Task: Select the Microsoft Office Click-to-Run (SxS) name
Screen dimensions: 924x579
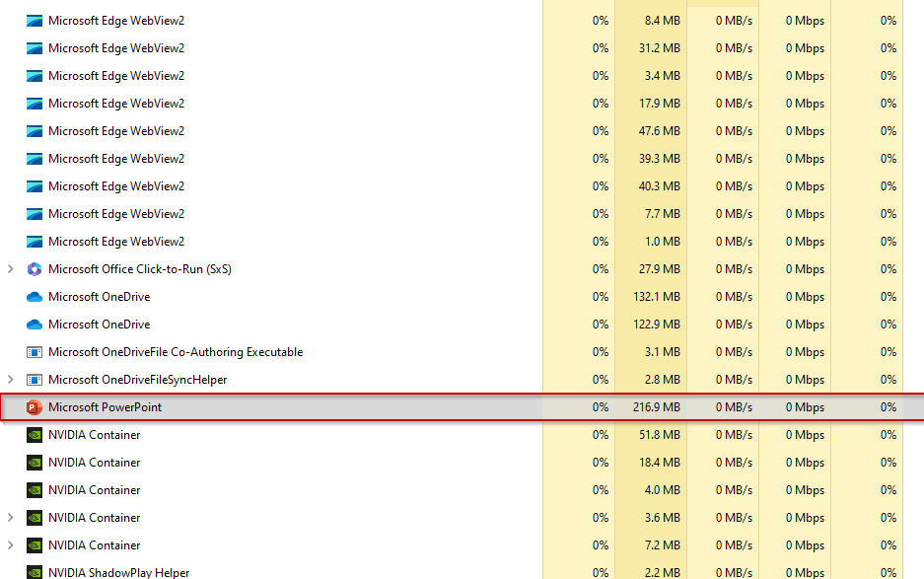Action: coord(140,269)
